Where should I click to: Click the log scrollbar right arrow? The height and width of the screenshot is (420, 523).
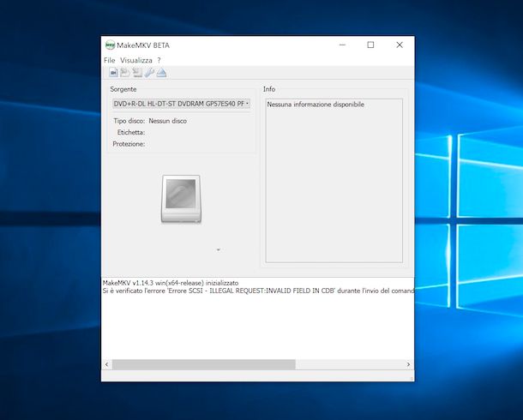point(408,364)
